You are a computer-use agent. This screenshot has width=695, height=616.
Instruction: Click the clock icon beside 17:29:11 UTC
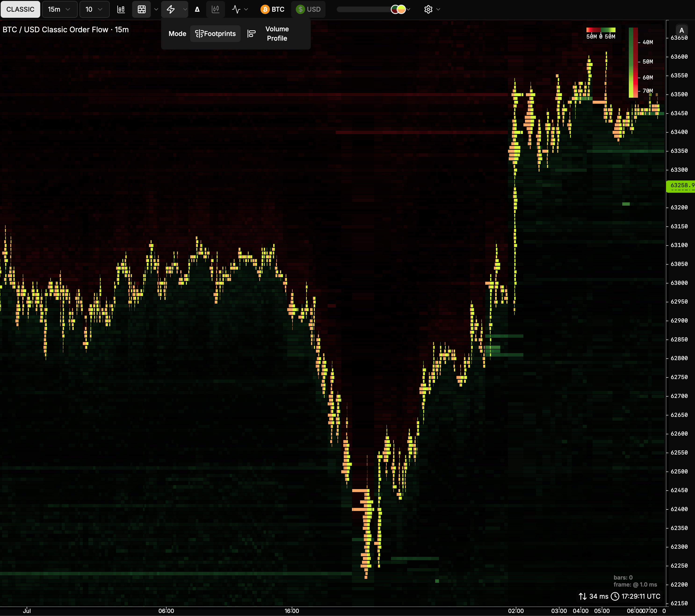point(615,596)
